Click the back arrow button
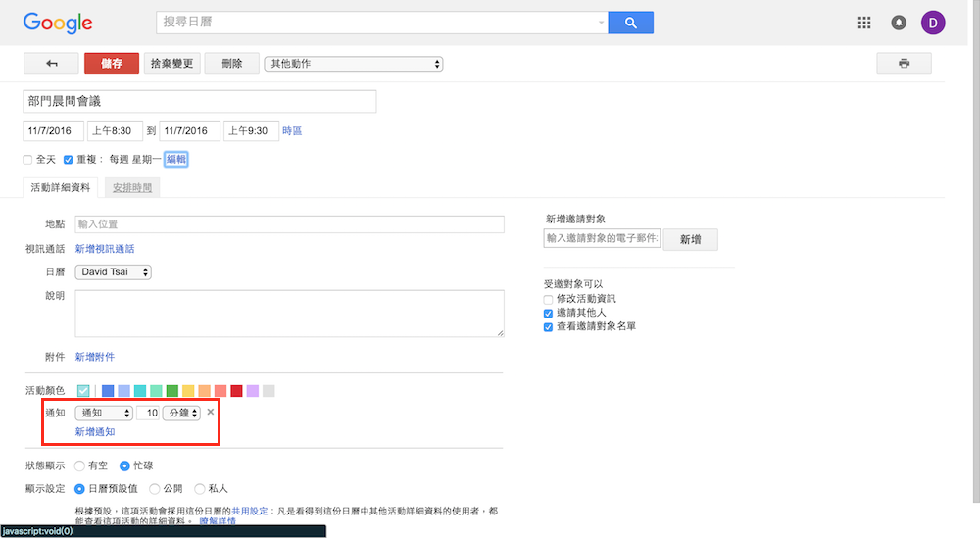This screenshot has width=980, height=538. click(51, 64)
